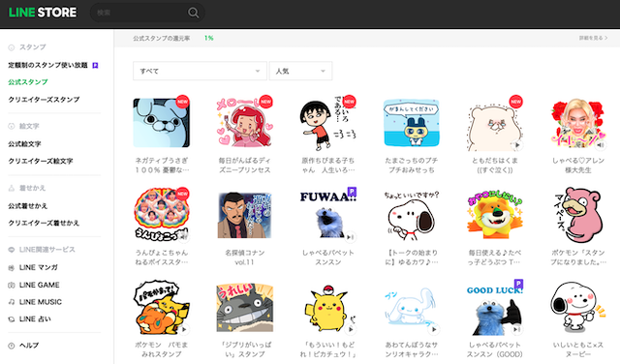Open the すべて category dropdown
Screen dimensions: 620x364
[x=200, y=71]
